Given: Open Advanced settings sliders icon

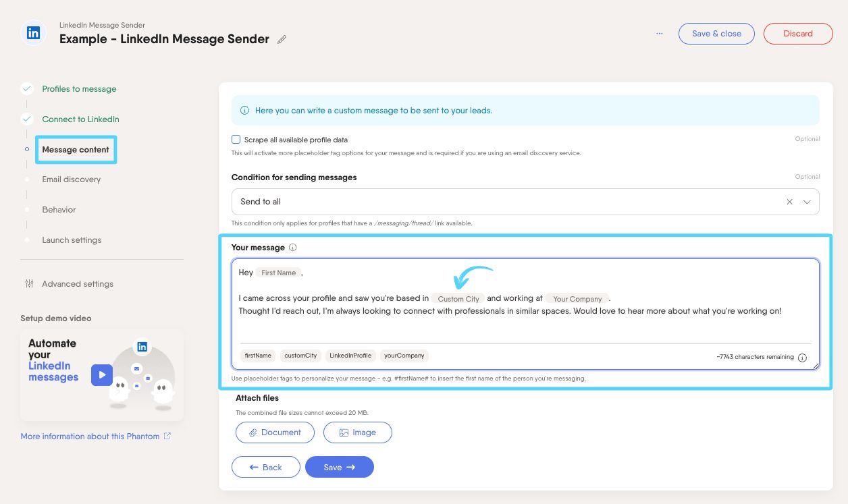Looking at the screenshot, I should point(29,284).
